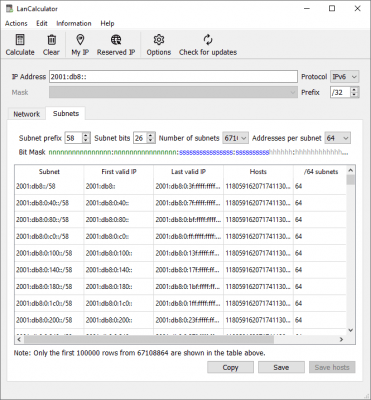This screenshot has height=400, width=371.
Task: Click the Copy button
Action: coord(230,367)
